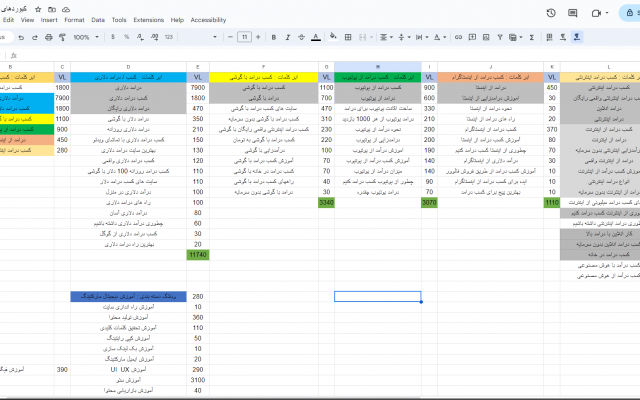Select the green total cell 3070
Image resolution: width=640 pixels, height=400 pixels.
click(x=429, y=202)
